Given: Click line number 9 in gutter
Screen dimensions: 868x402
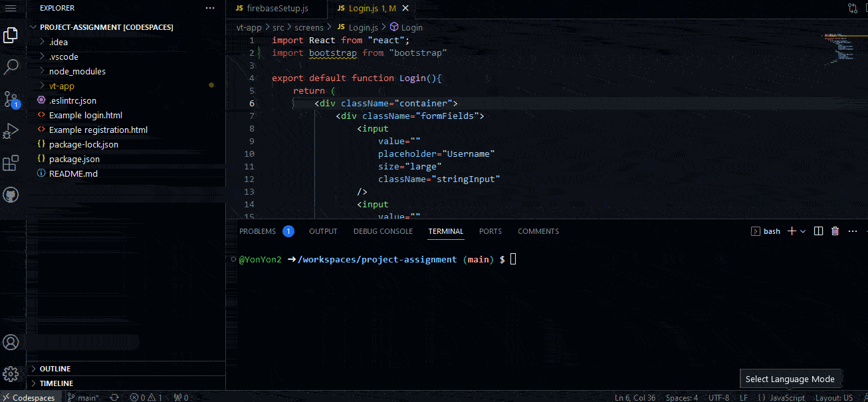Looking at the screenshot, I should [x=251, y=141].
